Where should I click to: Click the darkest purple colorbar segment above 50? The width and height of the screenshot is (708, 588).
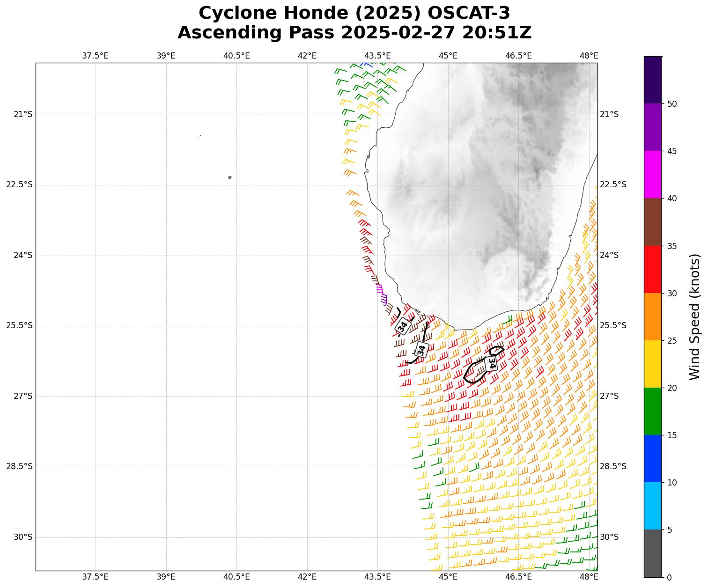point(652,80)
